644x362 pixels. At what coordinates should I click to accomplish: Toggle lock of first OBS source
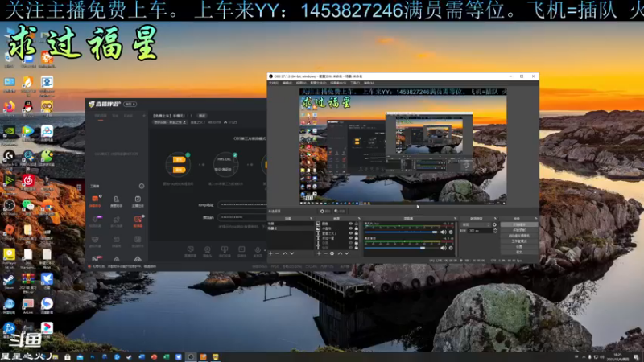click(356, 224)
